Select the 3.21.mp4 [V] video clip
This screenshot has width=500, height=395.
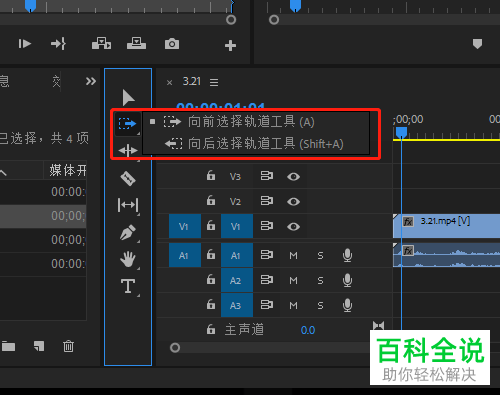[446, 226]
